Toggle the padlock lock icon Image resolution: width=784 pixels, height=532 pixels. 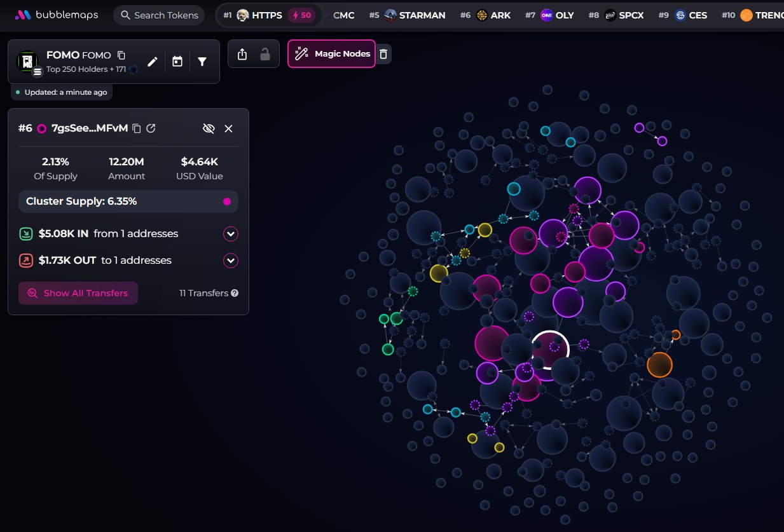pos(265,54)
